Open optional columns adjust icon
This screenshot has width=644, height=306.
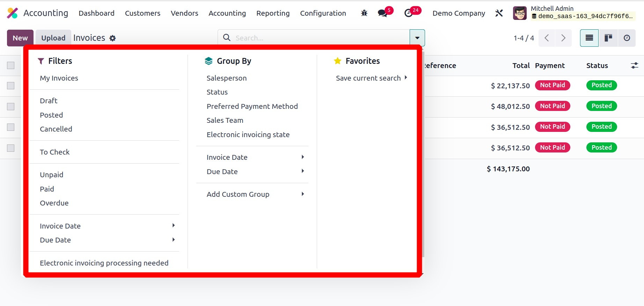[634, 66]
